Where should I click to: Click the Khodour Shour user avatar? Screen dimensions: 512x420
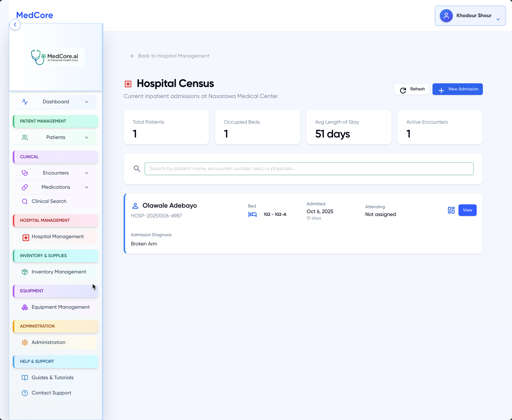(446, 16)
